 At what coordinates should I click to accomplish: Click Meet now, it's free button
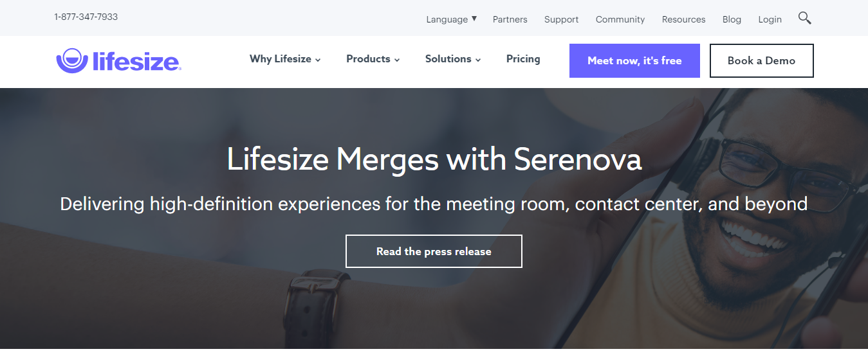[634, 60]
